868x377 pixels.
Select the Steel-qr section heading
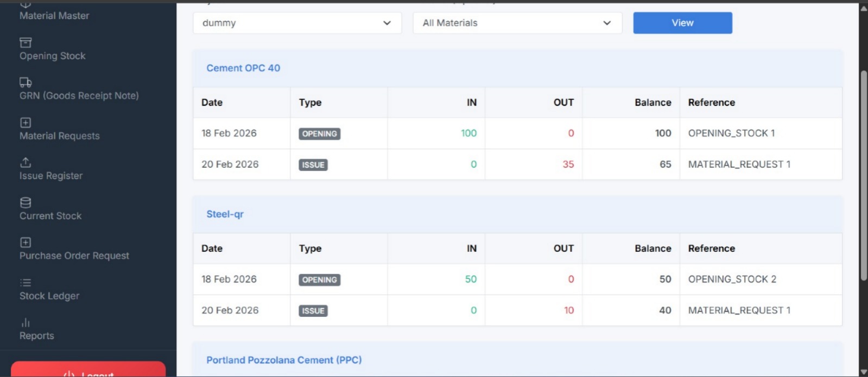coord(225,214)
